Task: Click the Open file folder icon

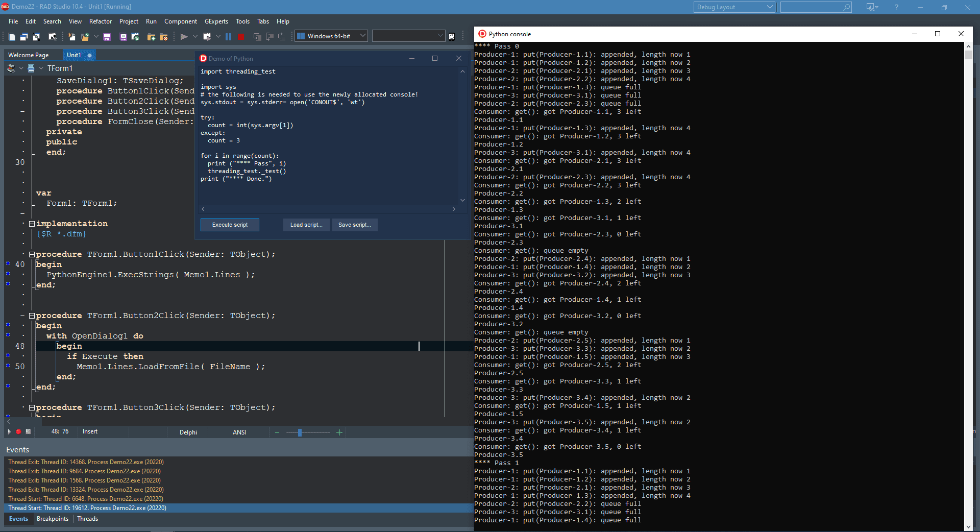Action: (x=85, y=37)
